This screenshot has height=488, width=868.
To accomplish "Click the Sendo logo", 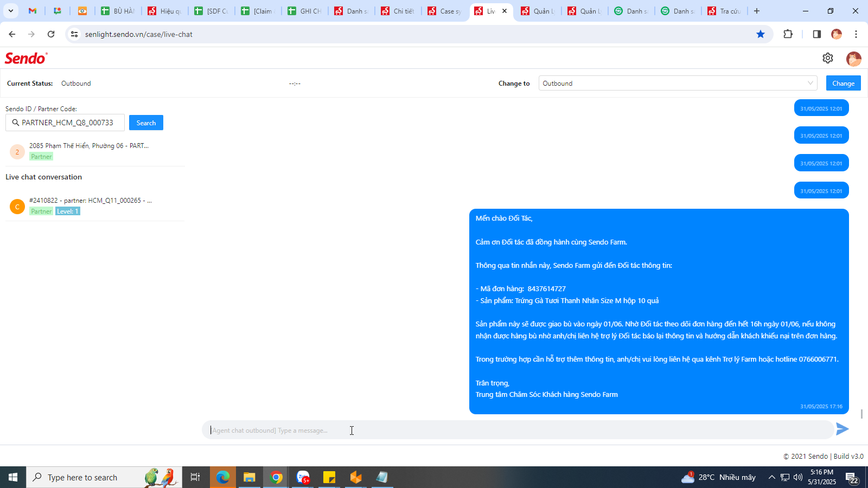I will pyautogui.click(x=26, y=58).
